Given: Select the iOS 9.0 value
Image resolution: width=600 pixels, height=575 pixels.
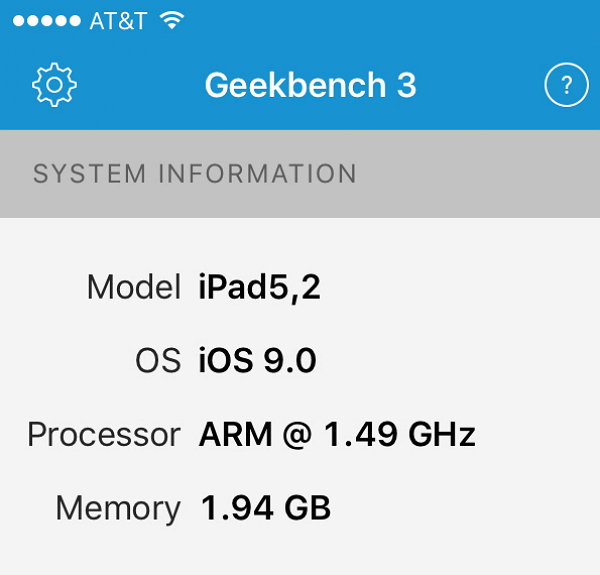Looking at the screenshot, I should [257, 361].
